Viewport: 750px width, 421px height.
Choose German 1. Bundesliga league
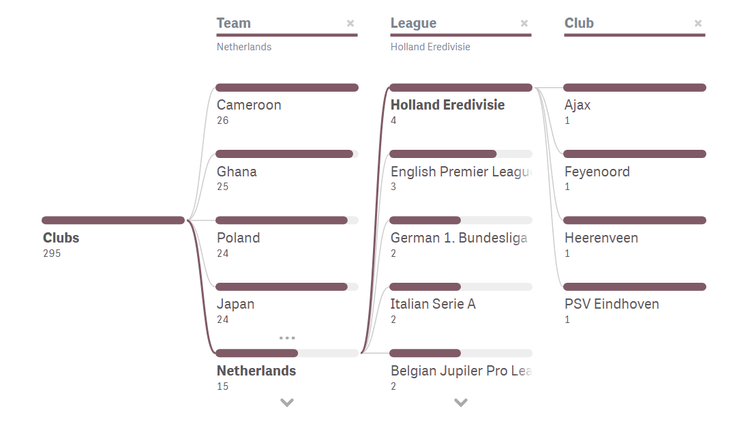point(459,238)
